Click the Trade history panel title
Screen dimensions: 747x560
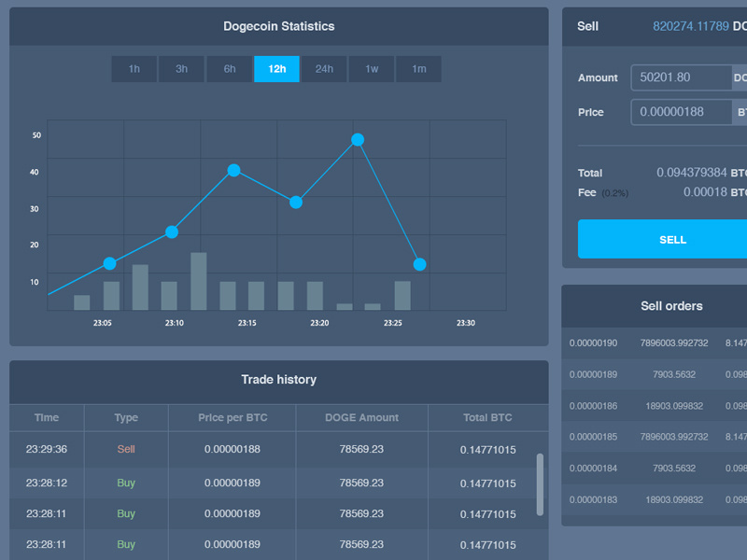pyautogui.click(x=278, y=380)
